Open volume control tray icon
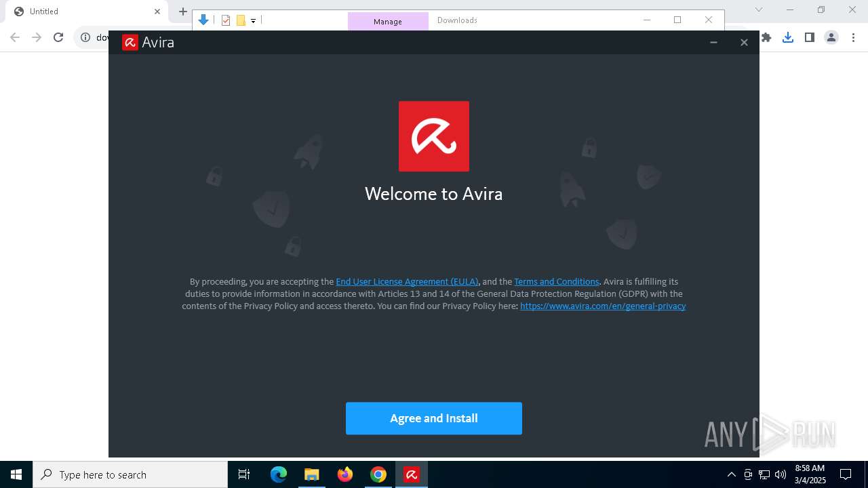 pyautogui.click(x=781, y=474)
